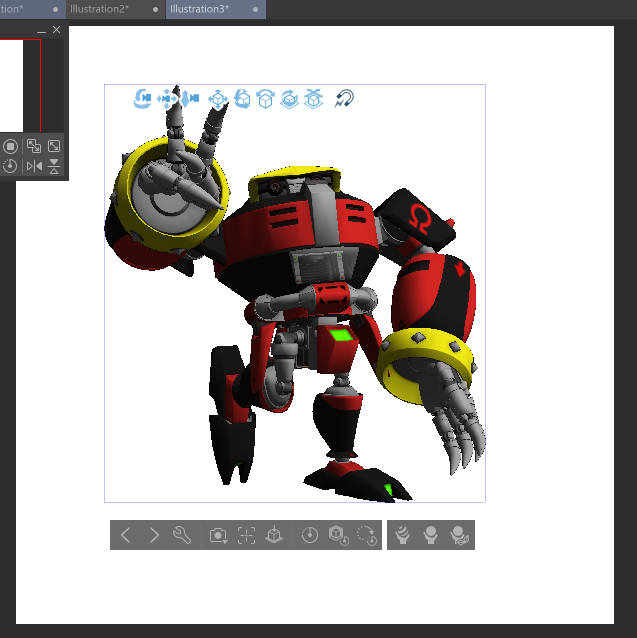Click the register left hand pose icon
The image size is (637, 638).
click(x=430, y=535)
